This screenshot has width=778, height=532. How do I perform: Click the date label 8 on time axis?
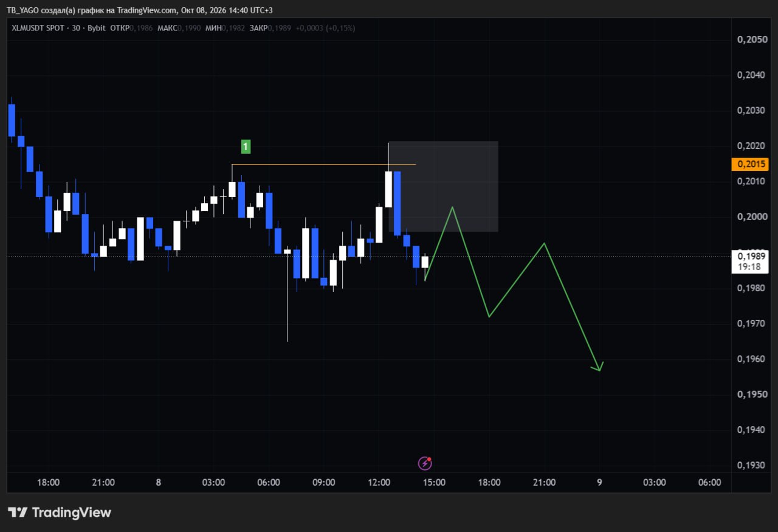tap(158, 482)
